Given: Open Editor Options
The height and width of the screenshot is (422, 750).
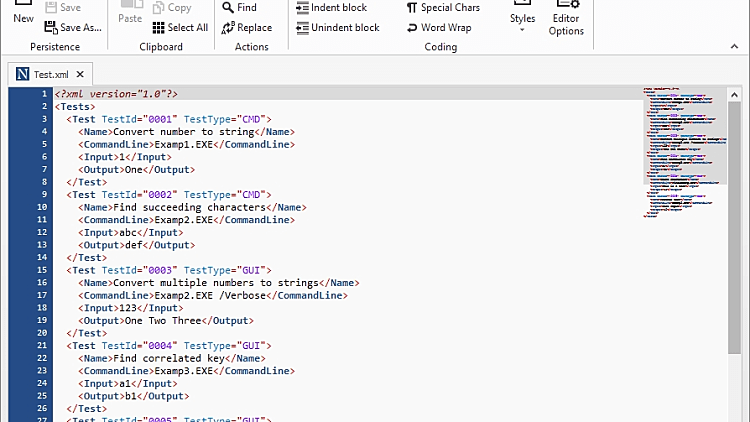Looking at the screenshot, I should 566,20.
